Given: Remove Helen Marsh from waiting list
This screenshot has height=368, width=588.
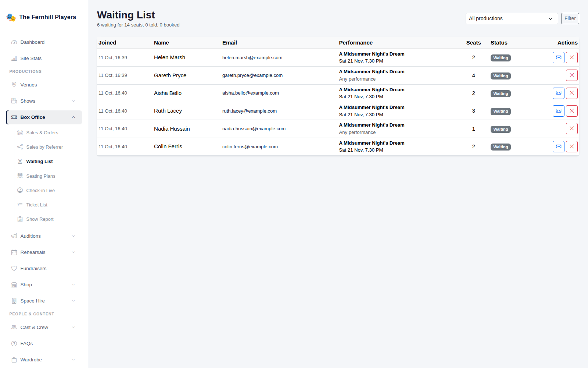Looking at the screenshot, I should click(571, 58).
